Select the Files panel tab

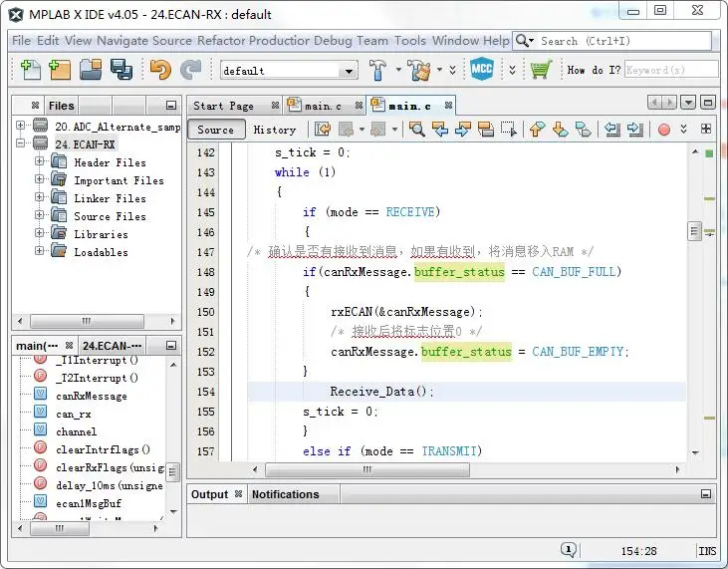tap(62, 106)
